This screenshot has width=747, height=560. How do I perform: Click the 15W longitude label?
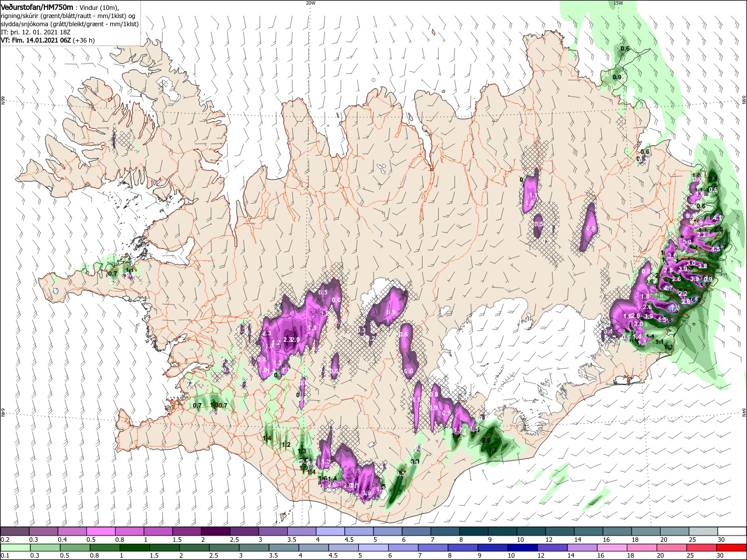click(619, 3)
